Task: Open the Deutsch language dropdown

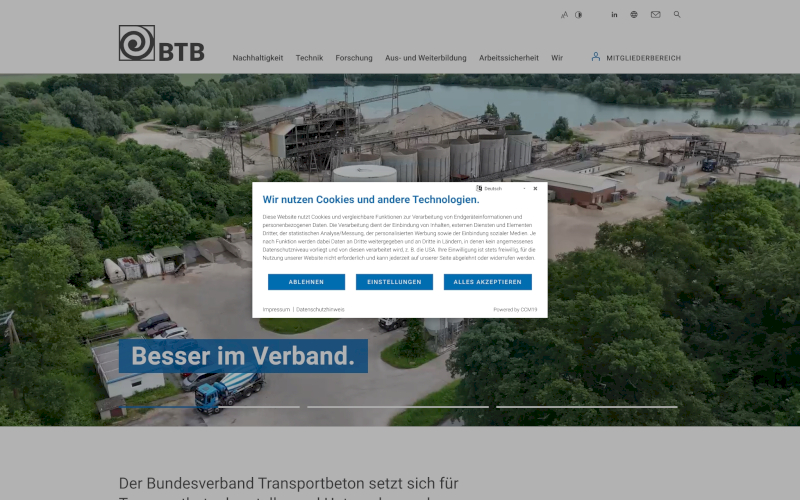Action: tap(500, 188)
